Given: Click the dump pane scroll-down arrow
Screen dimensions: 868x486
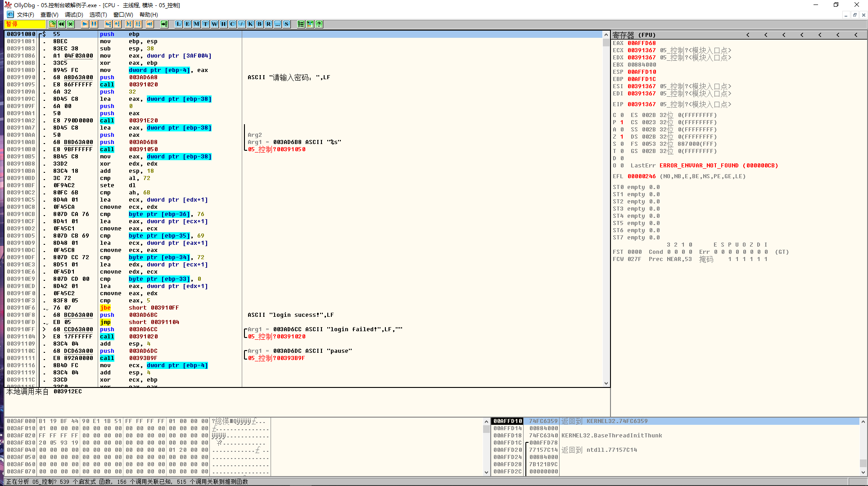Looking at the screenshot, I should click(x=486, y=472).
